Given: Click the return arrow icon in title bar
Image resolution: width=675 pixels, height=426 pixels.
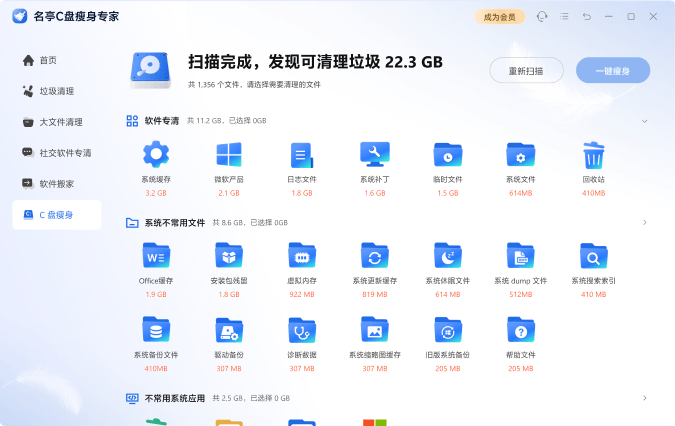Looking at the screenshot, I should tap(587, 16).
